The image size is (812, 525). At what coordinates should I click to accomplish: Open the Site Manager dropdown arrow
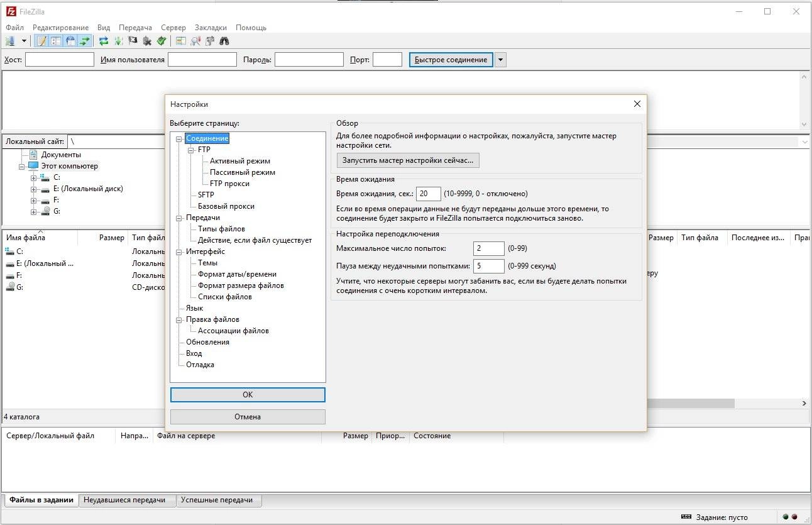[x=24, y=41]
